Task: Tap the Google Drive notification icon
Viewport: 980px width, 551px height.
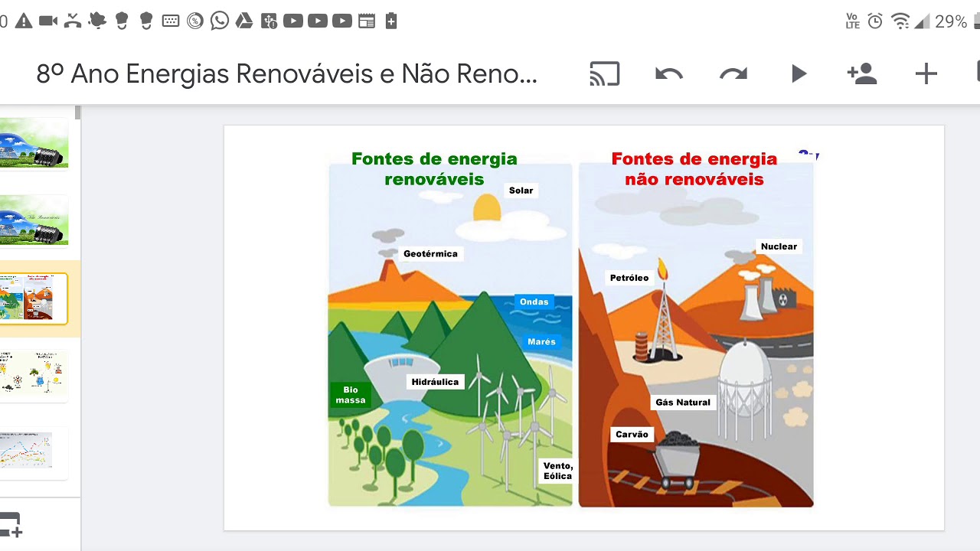Action: click(x=244, y=21)
